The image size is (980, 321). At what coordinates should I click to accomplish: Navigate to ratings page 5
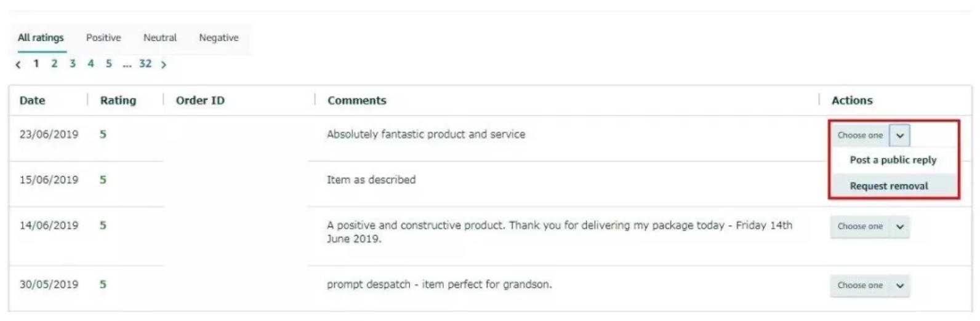click(x=109, y=64)
